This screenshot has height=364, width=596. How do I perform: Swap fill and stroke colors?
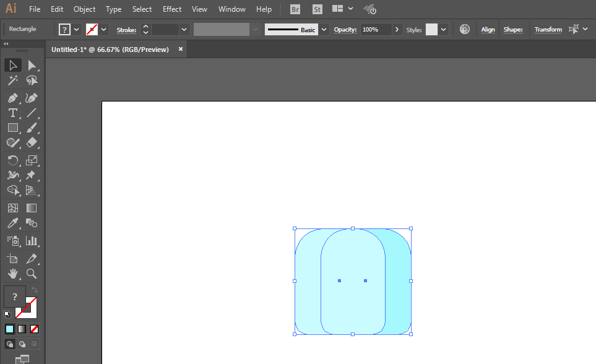point(34,290)
